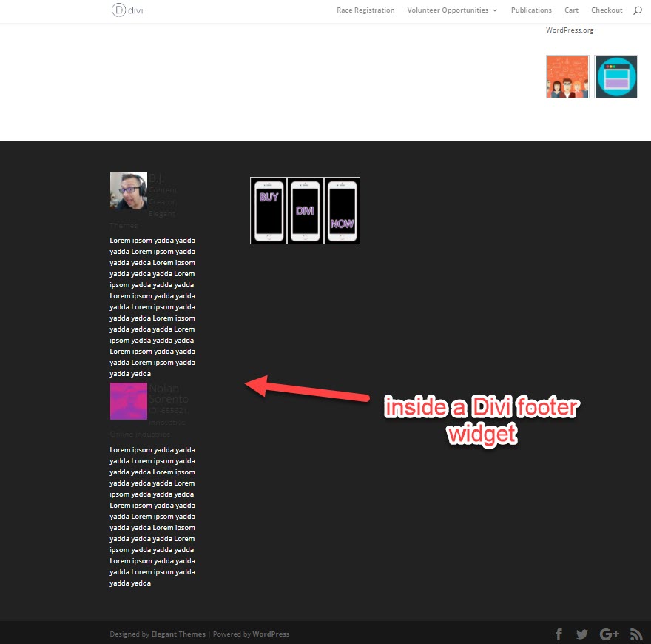The image size is (651, 644).
Task: Open the Twitter icon in footer
Action: coord(582,634)
